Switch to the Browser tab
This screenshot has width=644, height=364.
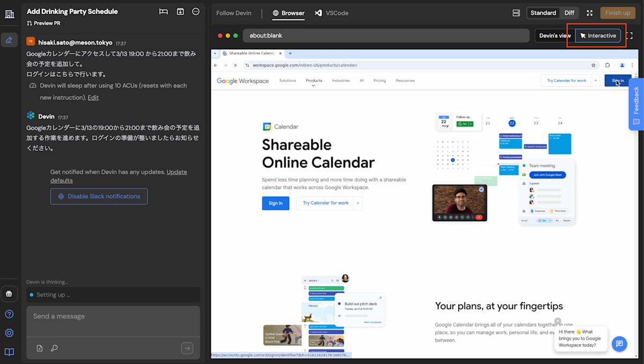(x=288, y=13)
